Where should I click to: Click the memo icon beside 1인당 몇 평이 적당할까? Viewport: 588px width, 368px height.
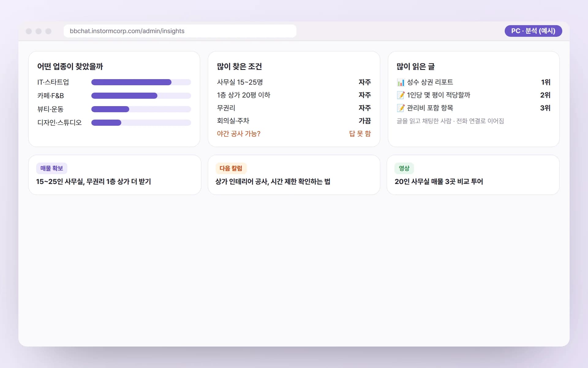coord(401,95)
